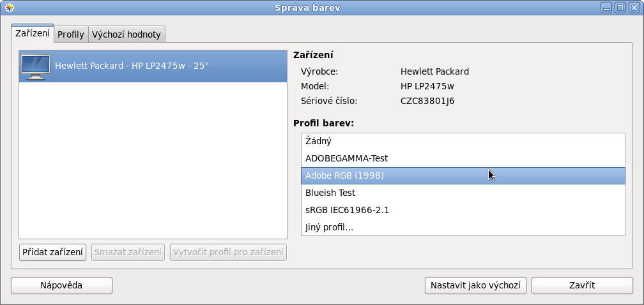The width and height of the screenshot is (644, 305).
Task: Close the window via title bar X
Action: pos(634,8)
